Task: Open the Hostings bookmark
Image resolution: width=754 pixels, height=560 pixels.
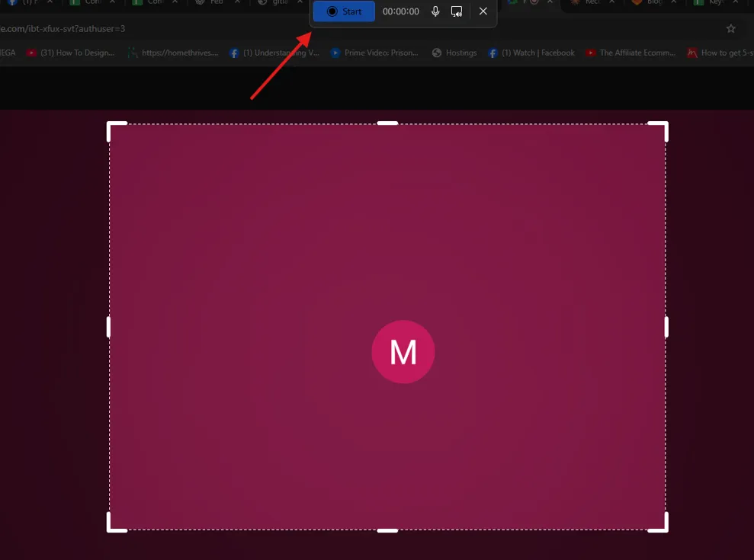Action: click(x=454, y=53)
